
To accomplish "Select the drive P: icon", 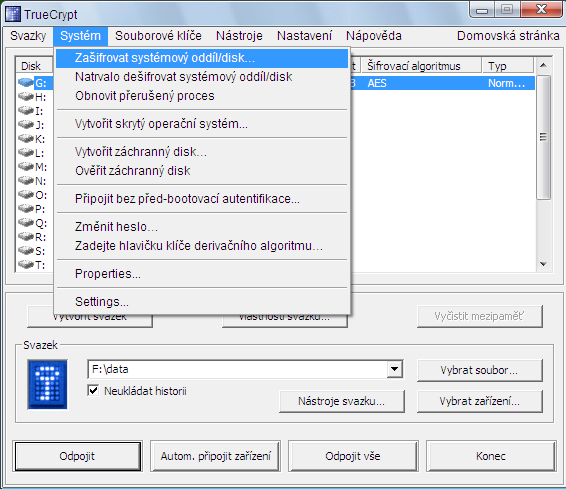I will click(x=26, y=209).
